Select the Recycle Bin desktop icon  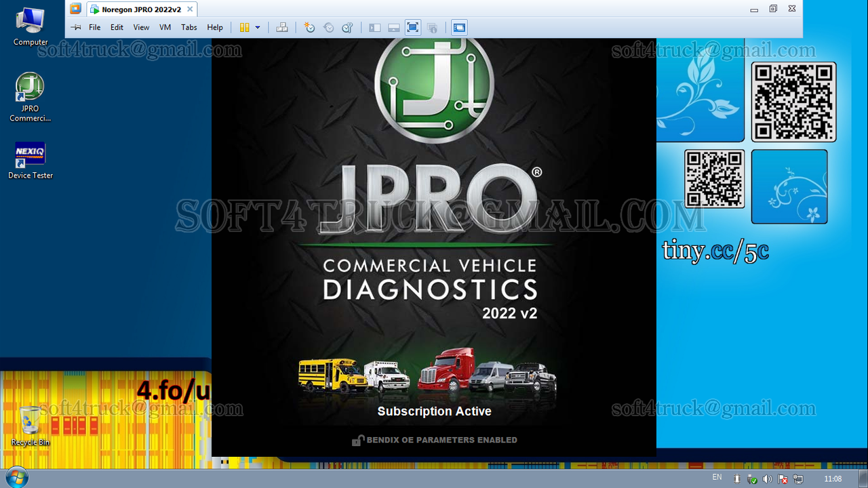coord(31,426)
